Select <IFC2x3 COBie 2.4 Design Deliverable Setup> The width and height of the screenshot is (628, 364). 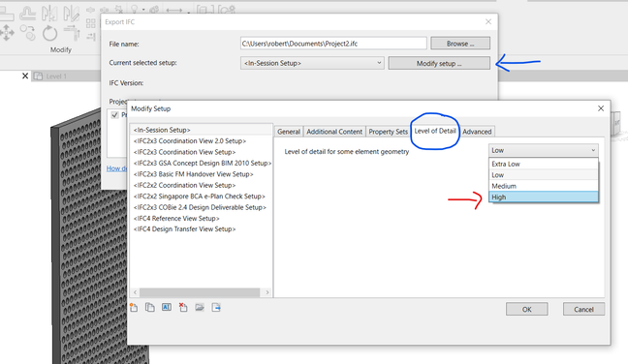click(x=200, y=207)
